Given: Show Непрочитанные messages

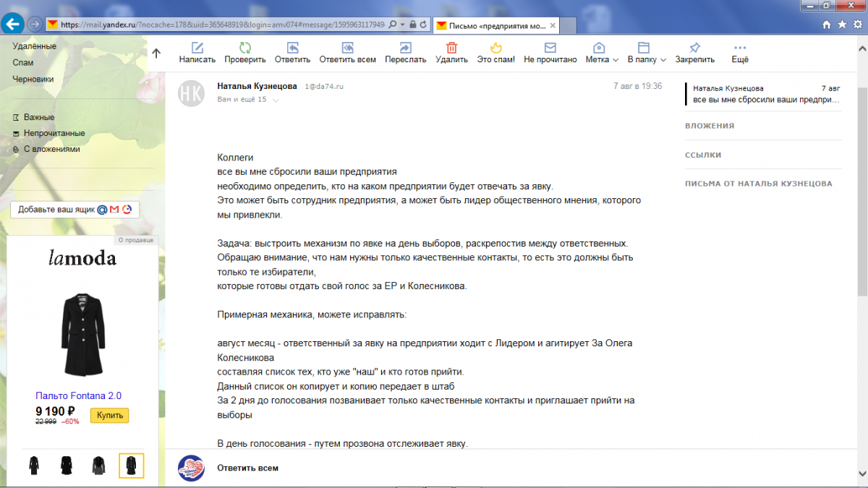Looking at the screenshot, I should tap(54, 133).
